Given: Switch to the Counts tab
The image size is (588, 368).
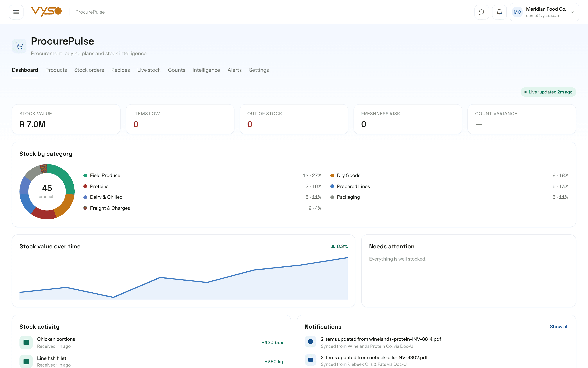Looking at the screenshot, I should pos(176,70).
